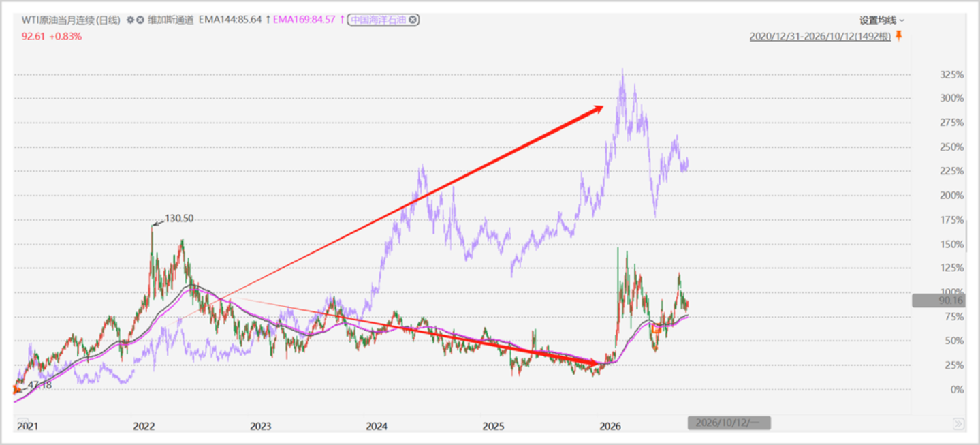Click the 130.50 high price label
Screen dimensions: 980x445
tap(180, 218)
